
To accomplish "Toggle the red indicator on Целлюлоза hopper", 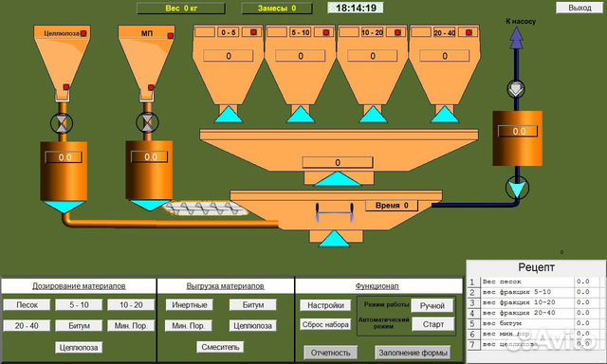I will click(83, 33).
